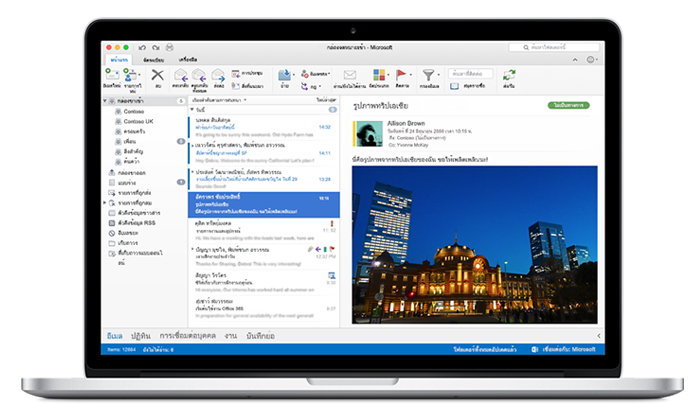The width and height of the screenshot is (700, 420).
Task: Switch to Calendar view in the bottom navigation
Action: point(141,336)
